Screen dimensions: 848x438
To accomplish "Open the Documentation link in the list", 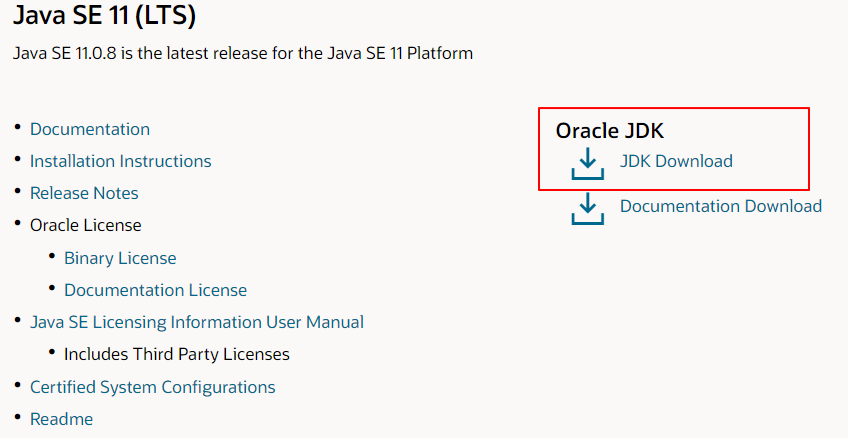I will point(90,129).
